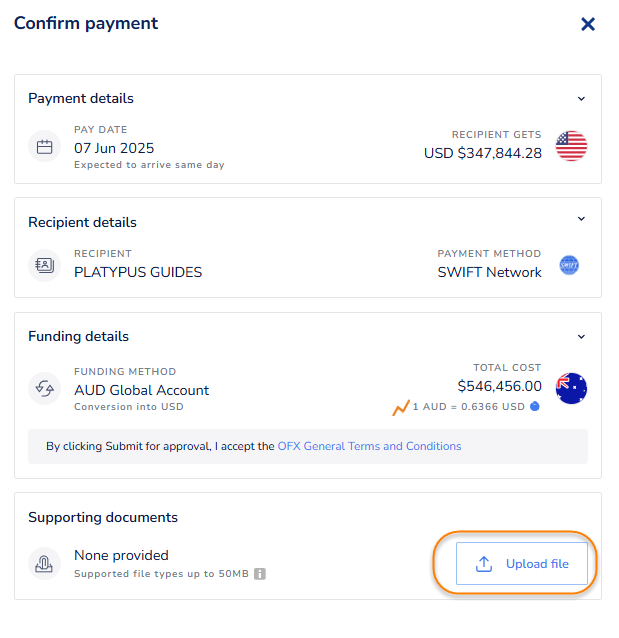Screen dimensions: 619x638
Task: Collapse the Funding details section
Action: tap(581, 337)
